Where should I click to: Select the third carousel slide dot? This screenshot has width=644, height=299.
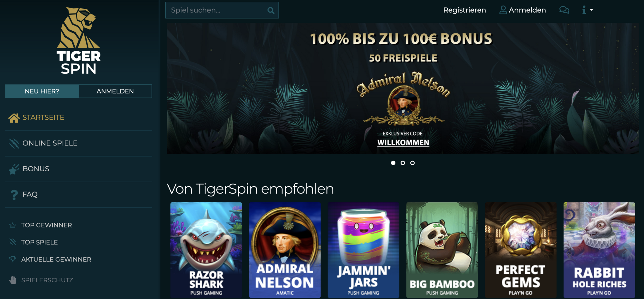click(x=412, y=163)
